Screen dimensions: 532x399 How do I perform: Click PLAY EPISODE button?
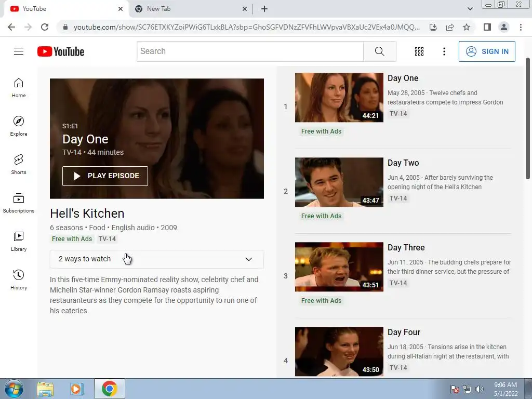pos(105,176)
